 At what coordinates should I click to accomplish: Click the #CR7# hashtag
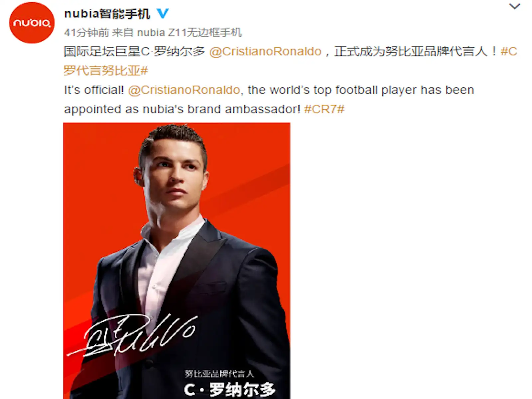[x=324, y=109]
